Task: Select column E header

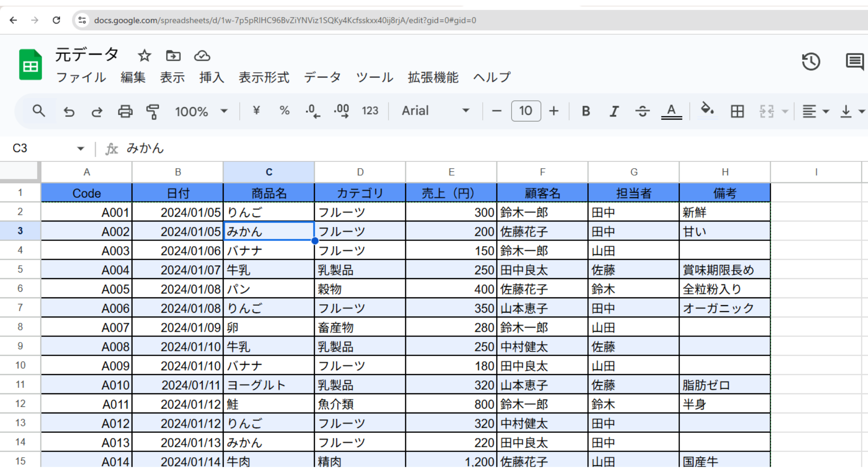Action: point(451,172)
